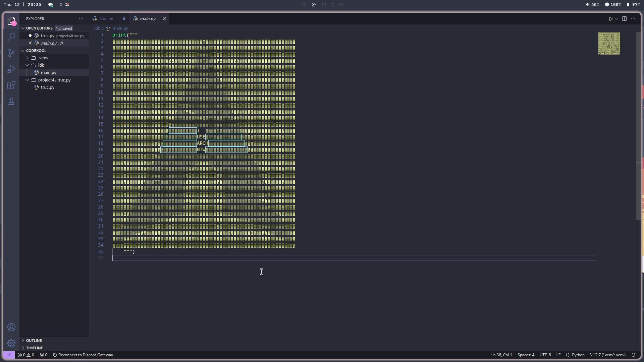Screen dimensions: 644x362
Task: Click the Run Python File play button
Action: 611,19
